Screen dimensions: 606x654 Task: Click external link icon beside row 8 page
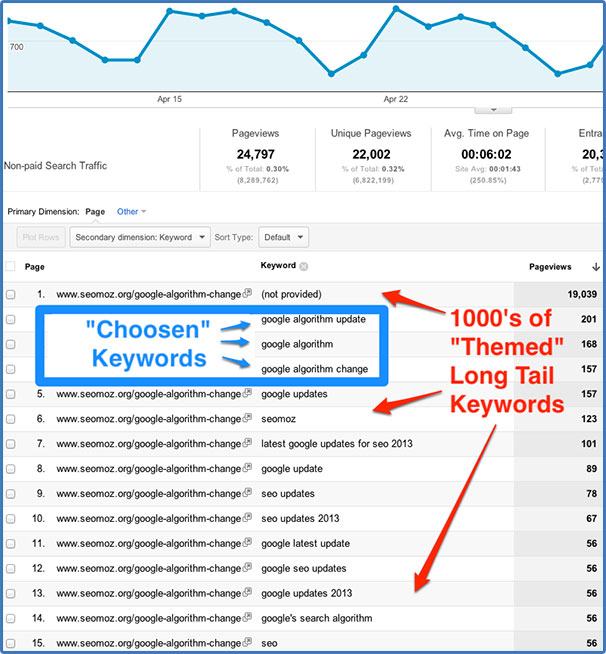click(246, 468)
